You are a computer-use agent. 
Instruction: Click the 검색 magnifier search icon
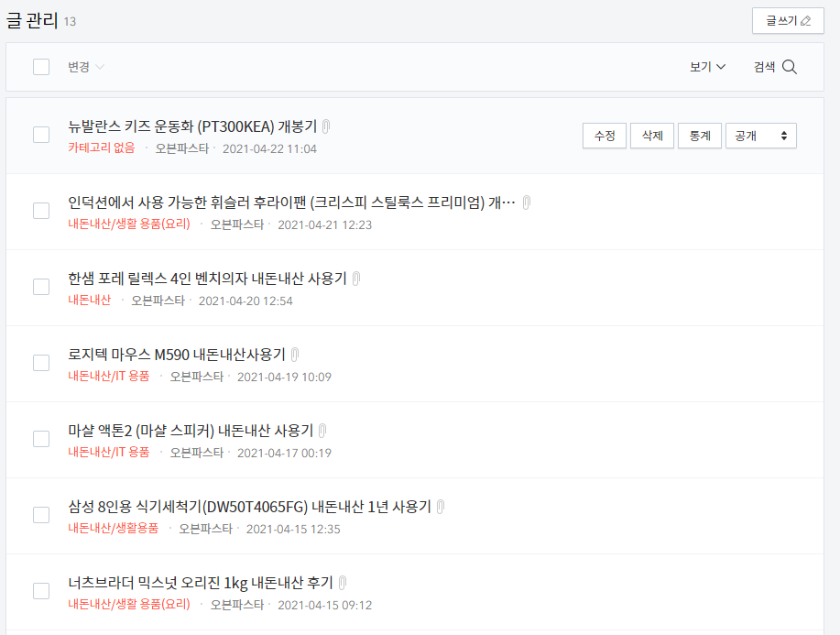click(789, 67)
